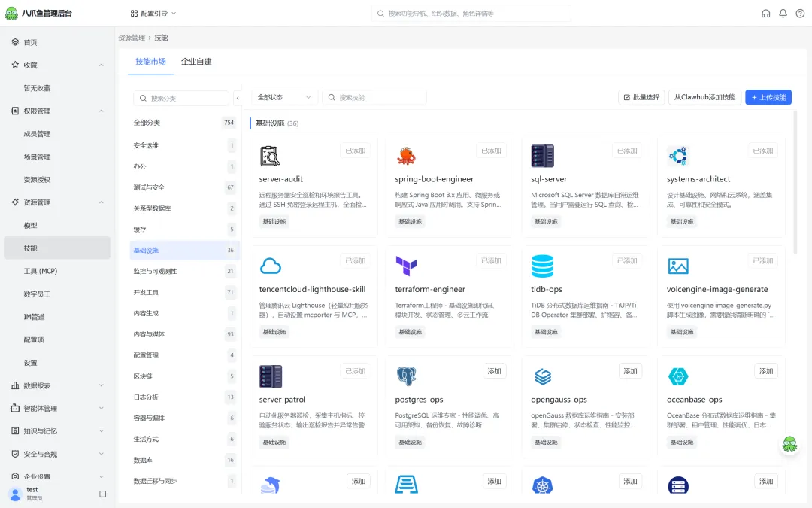Select the 数据库 category
This screenshot has height=508, width=812.
click(x=184, y=460)
